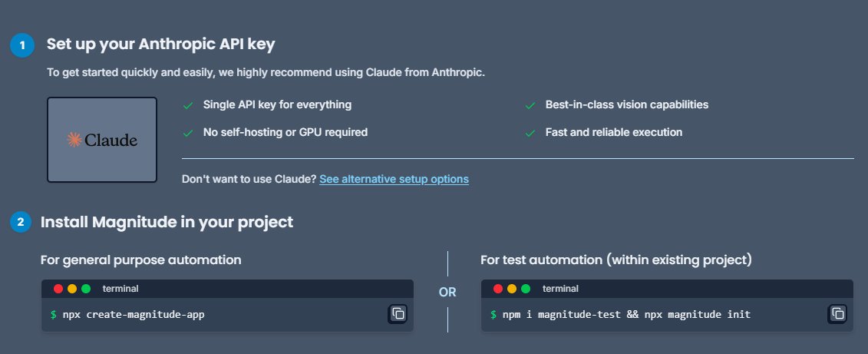This screenshot has width=868, height=354.
Task: Click red dot on right terminal
Action: 498,289
